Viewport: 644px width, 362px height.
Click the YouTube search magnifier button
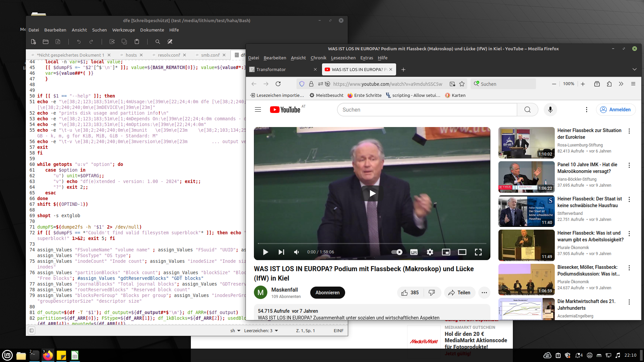coord(528,110)
